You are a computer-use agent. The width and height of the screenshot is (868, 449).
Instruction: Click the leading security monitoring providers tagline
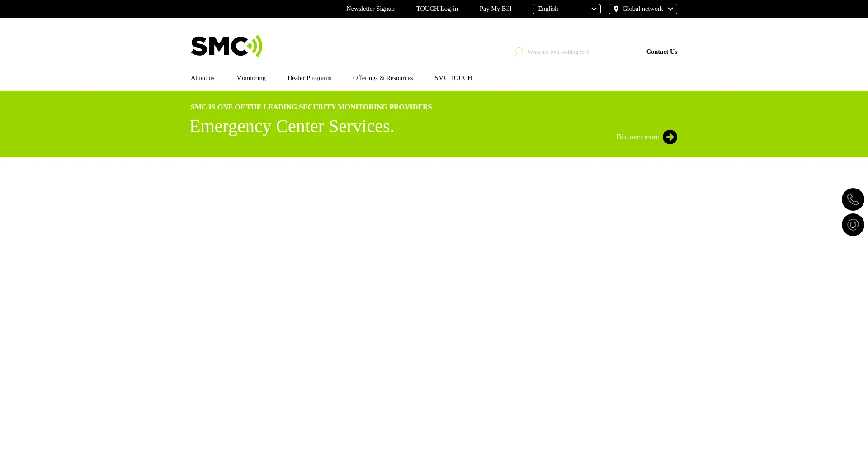[311, 107]
